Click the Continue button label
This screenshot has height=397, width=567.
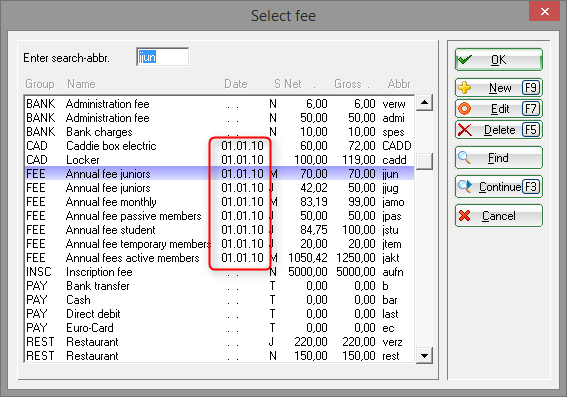(x=500, y=187)
